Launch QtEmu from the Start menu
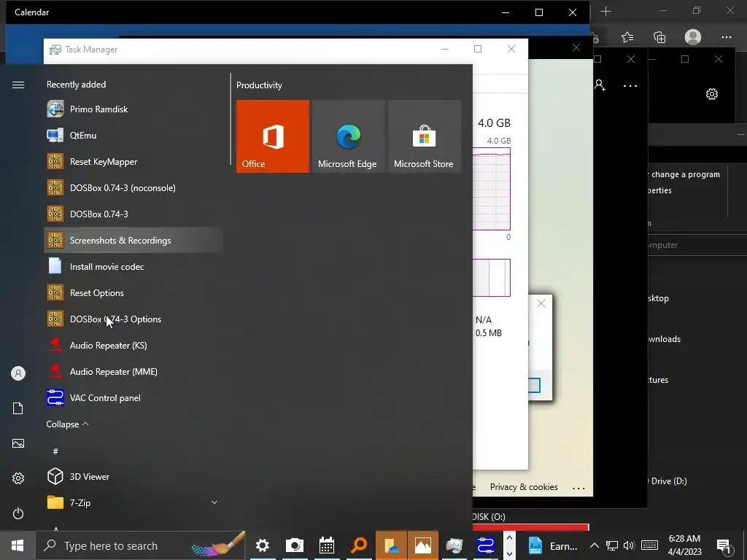 click(x=133, y=135)
